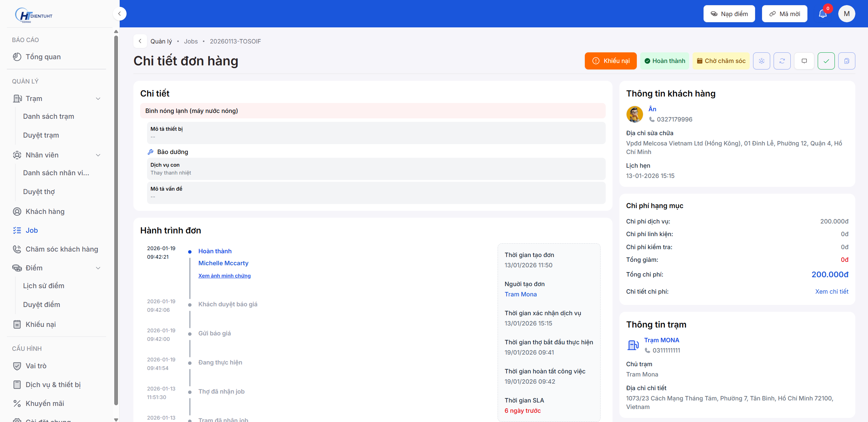The image size is (868, 422).
Task: Go to Chăm sóc khách hàng menu
Action: tap(62, 249)
